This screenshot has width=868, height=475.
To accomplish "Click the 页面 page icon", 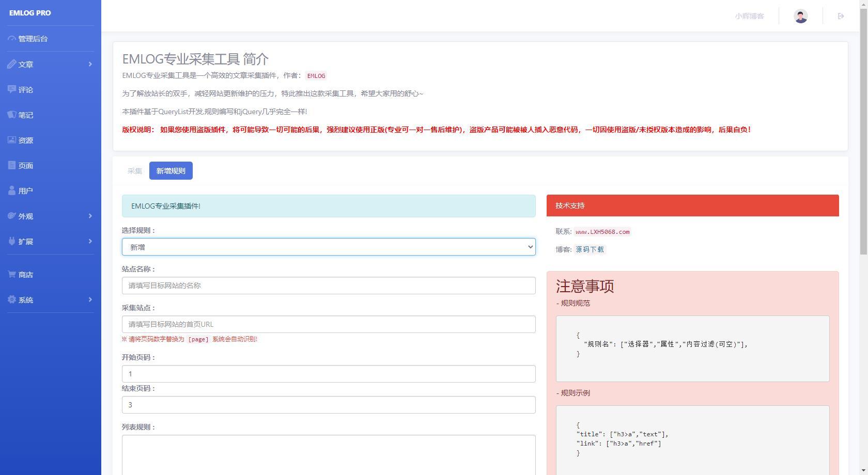I will click(x=12, y=165).
